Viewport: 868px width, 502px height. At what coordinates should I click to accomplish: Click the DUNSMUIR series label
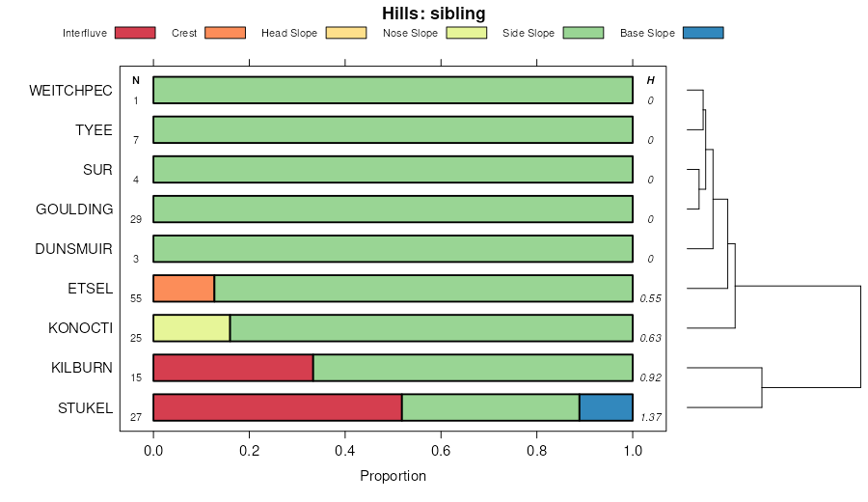coord(73,249)
